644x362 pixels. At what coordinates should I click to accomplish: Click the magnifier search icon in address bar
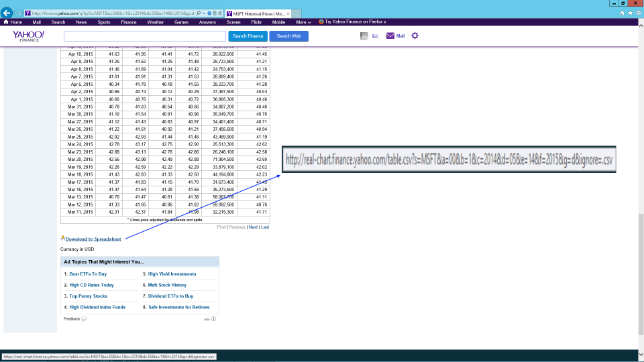coord(199,13)
